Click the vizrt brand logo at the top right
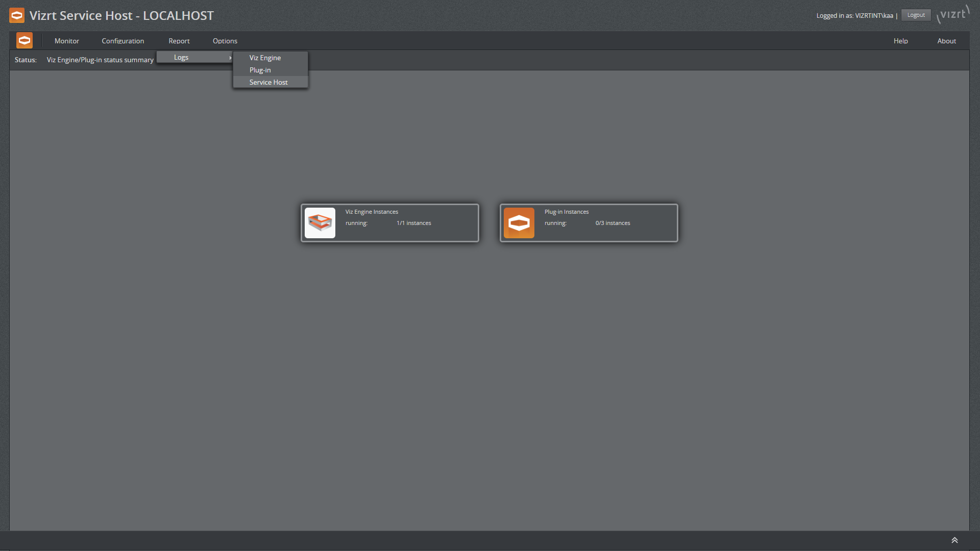Screen dimensions: 980x551 (953, 15)
